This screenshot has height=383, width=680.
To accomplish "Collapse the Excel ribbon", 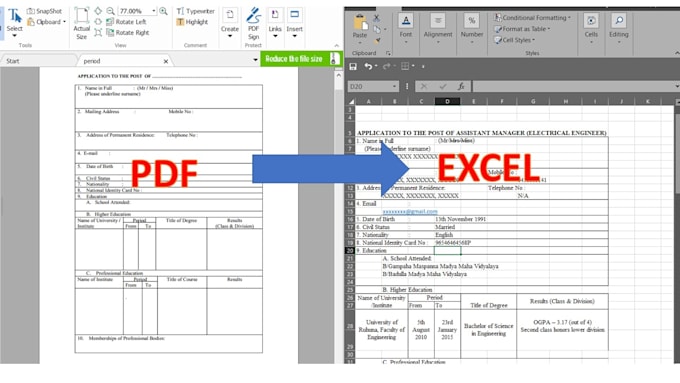I will (677, 53).
